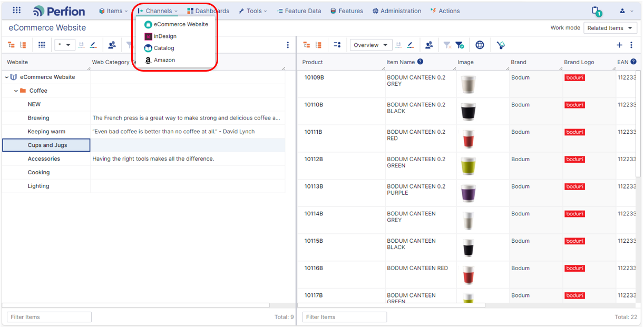
Task: Toggle the applied filter funnel-check icon
Action: point(460,45)
